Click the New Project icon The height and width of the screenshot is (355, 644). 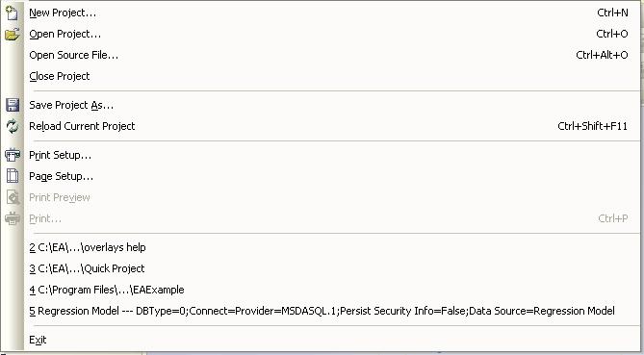[x=12, y=13]
